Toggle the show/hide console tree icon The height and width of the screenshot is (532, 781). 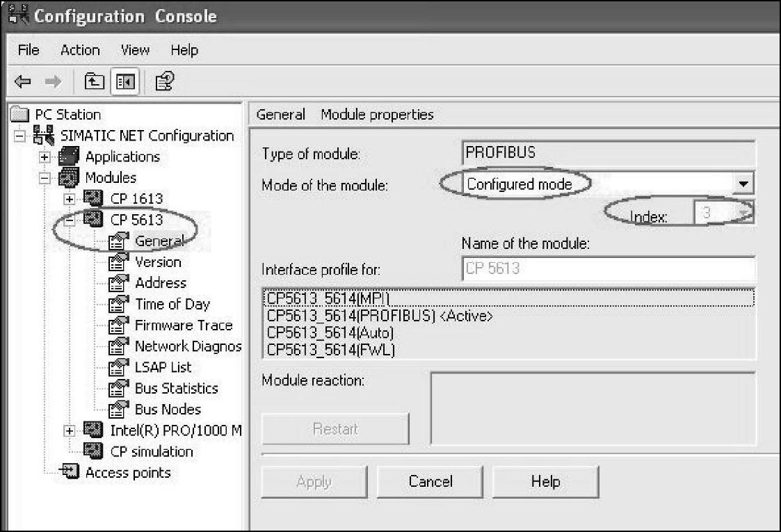(125, 82)
